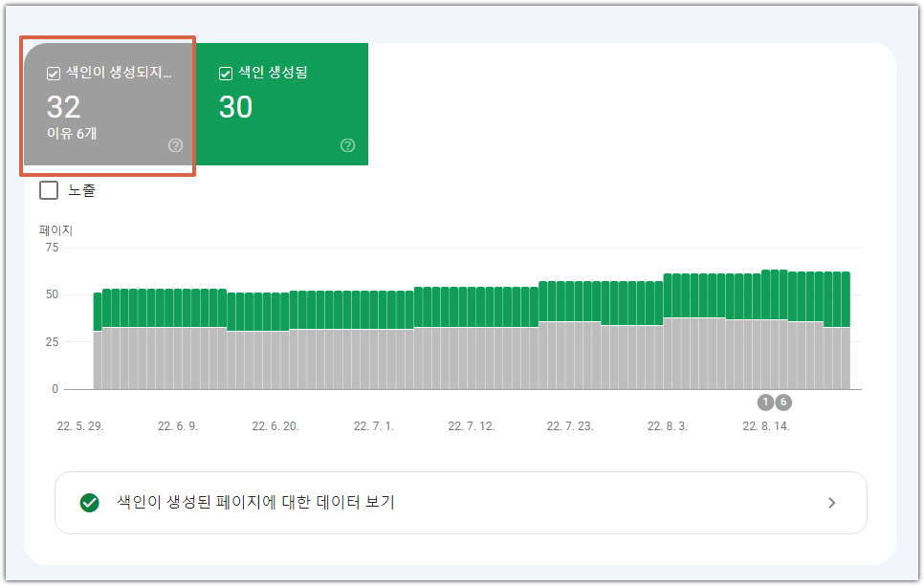Click the 22. 8. 3. date label
This screenshot has width=924, height=586.
pyautogui.click(x=668, y=426)
